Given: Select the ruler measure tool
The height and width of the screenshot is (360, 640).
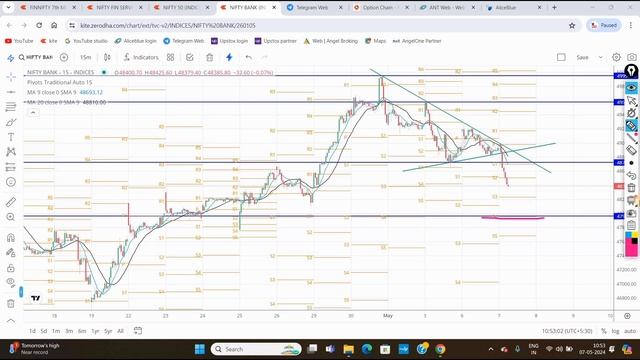Looking at the screenshot, I should pyautogui.click(x=11, y=202).
